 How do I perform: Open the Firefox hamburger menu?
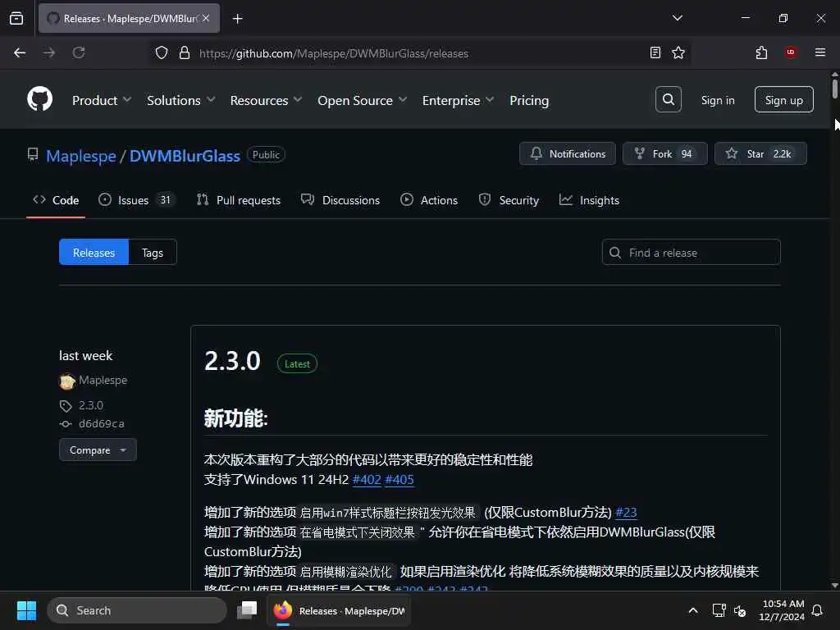819,52
